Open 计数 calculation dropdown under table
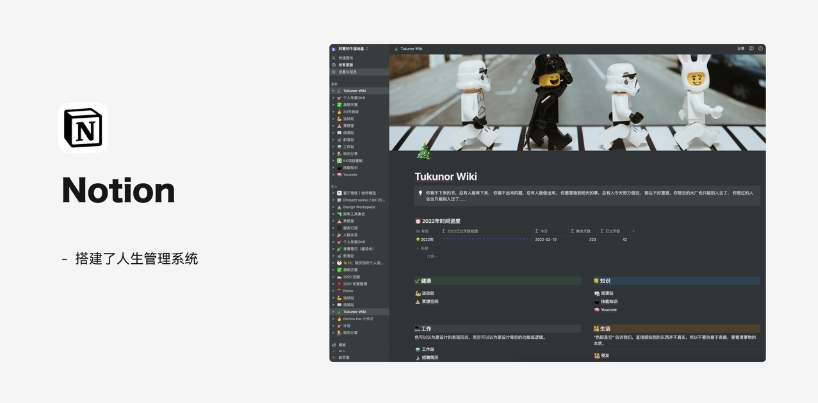This screenshot has height=403, width=818. (432, 256)
